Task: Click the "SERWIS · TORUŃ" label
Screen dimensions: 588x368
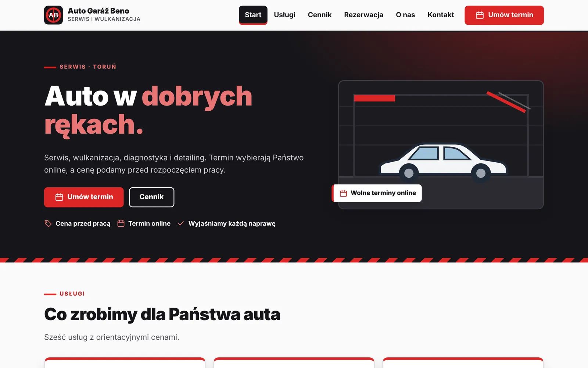Action: [88, 67]
